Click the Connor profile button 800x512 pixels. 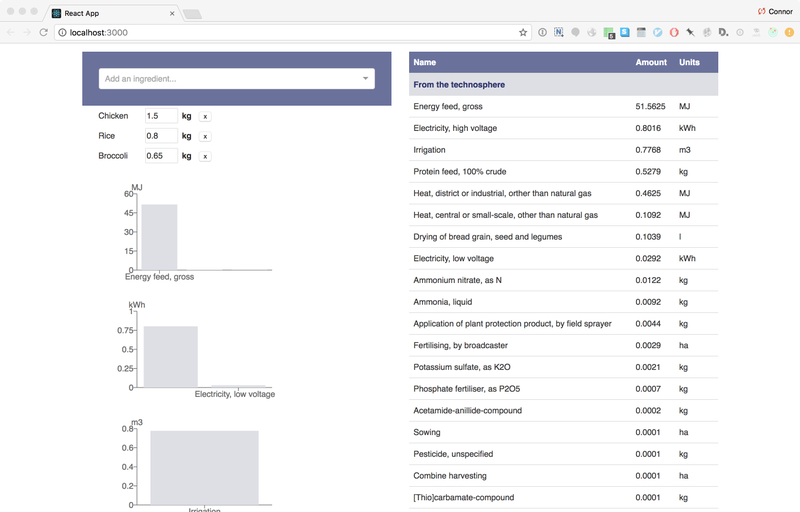773,11
